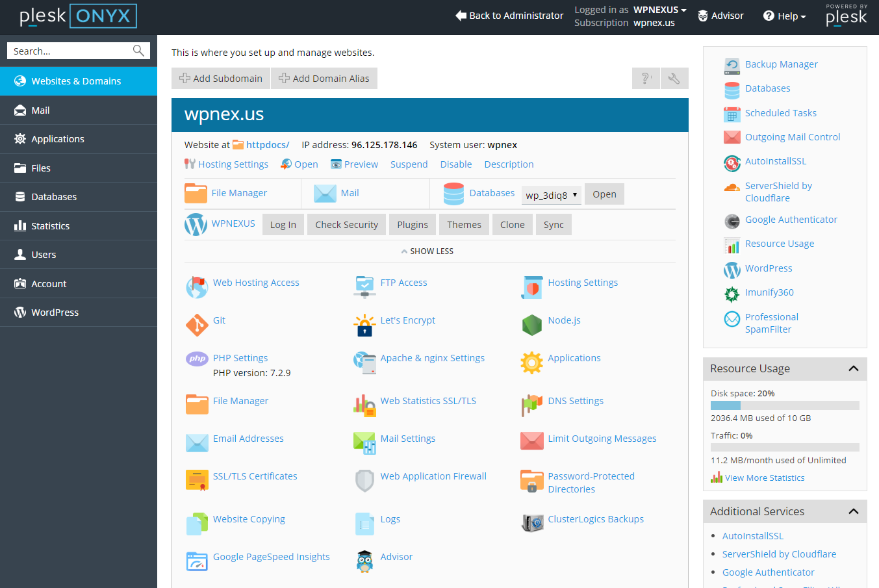The height and width of the screenshot is (588, 879).
Task: Run Check Security for WordPress
Action: coord(347,225)
